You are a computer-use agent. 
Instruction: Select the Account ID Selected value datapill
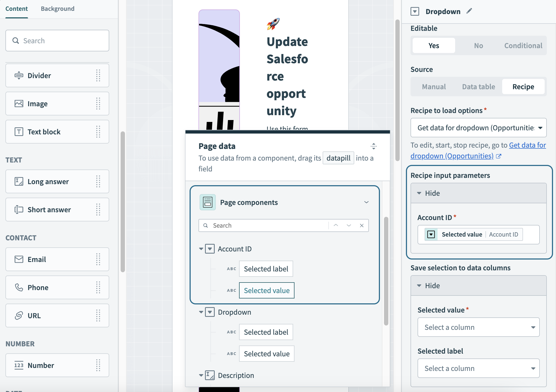pos(267,290)
